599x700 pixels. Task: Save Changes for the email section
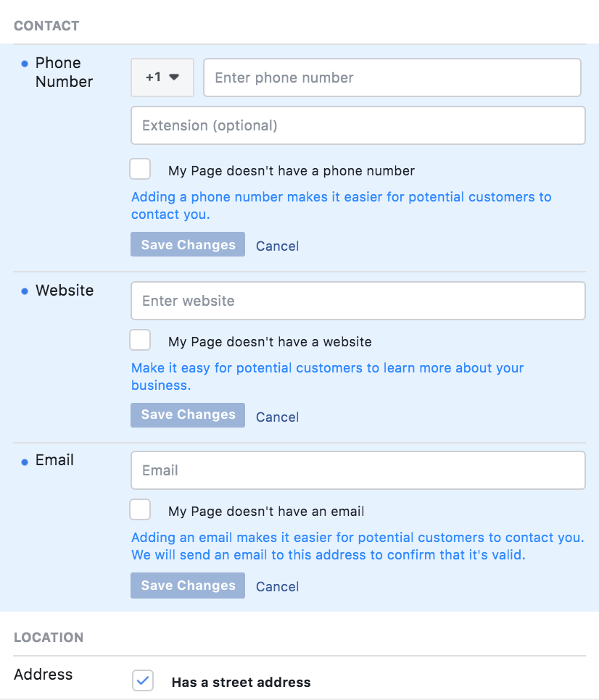click(188, 586)
